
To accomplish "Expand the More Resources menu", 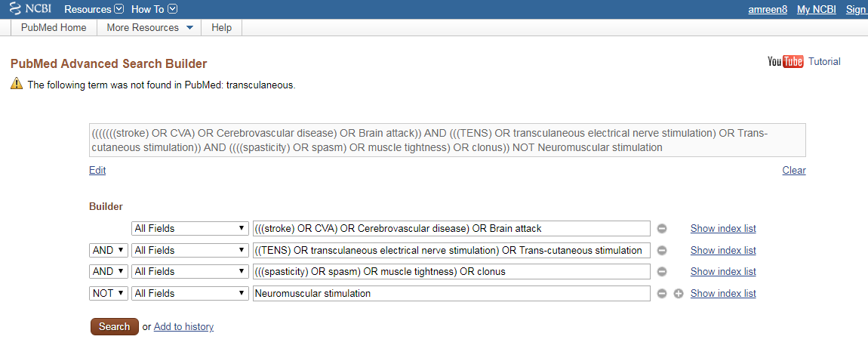I will point(150,28).
